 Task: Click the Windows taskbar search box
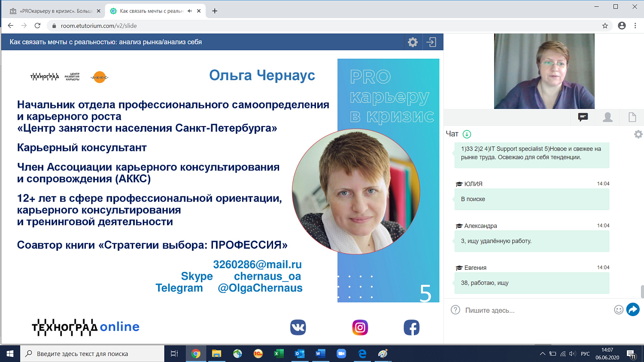(92, 353)
